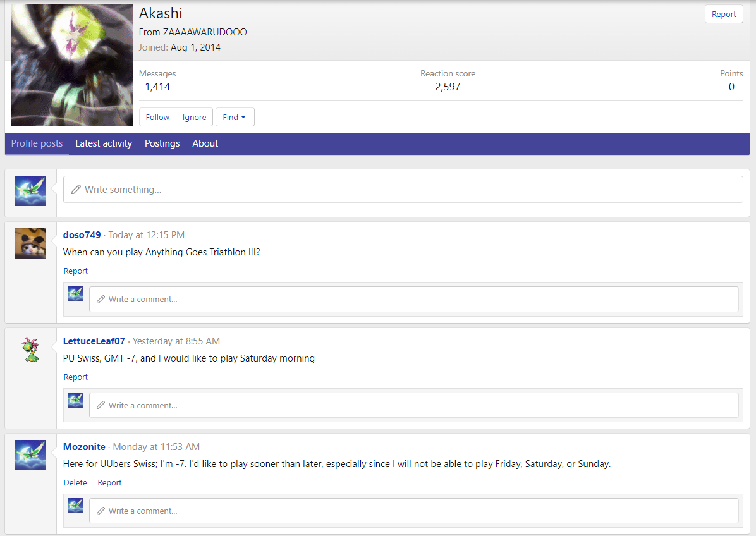Screen dimensions: 756x536
Task: Click small avatar beside doso749's comment box
Action: [x=75, y=294]
